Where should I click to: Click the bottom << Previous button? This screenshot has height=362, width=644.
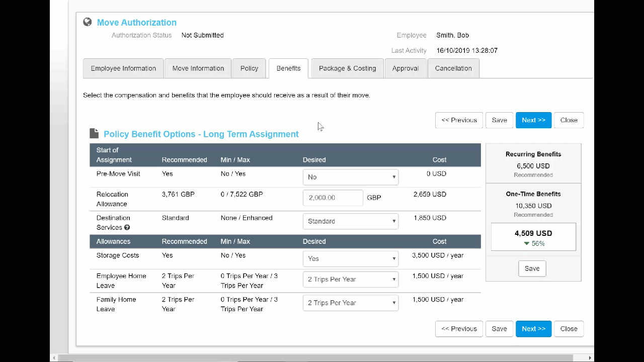[459, 329]
